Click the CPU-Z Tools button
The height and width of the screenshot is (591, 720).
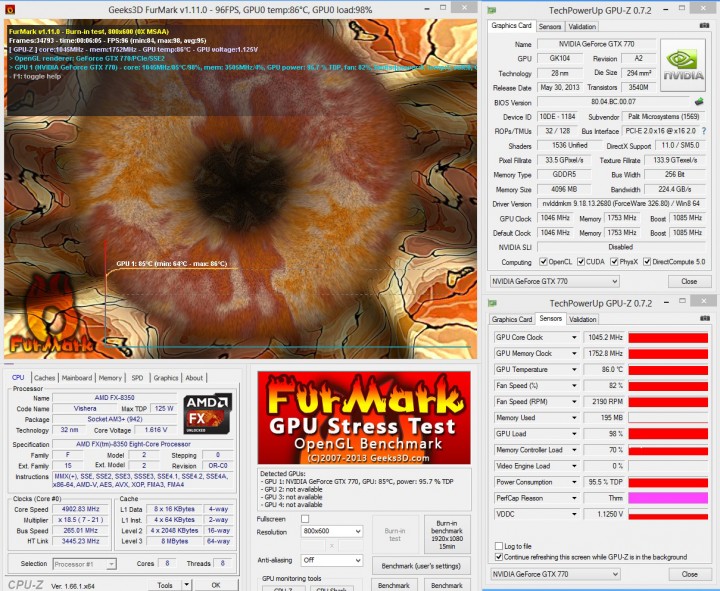pos(165,585)
